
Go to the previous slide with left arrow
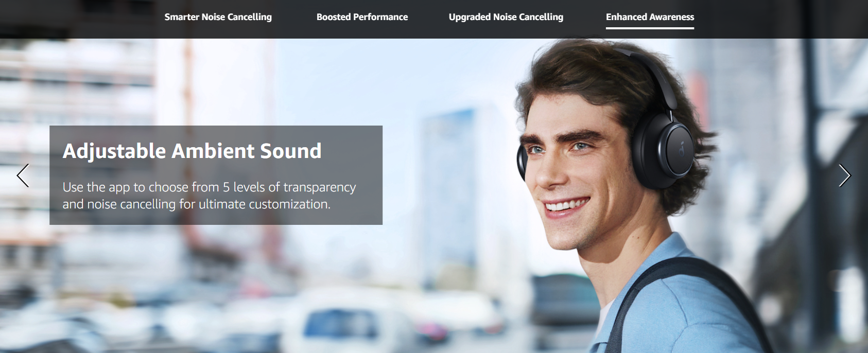pyautogui.click(x=23, y=175)
